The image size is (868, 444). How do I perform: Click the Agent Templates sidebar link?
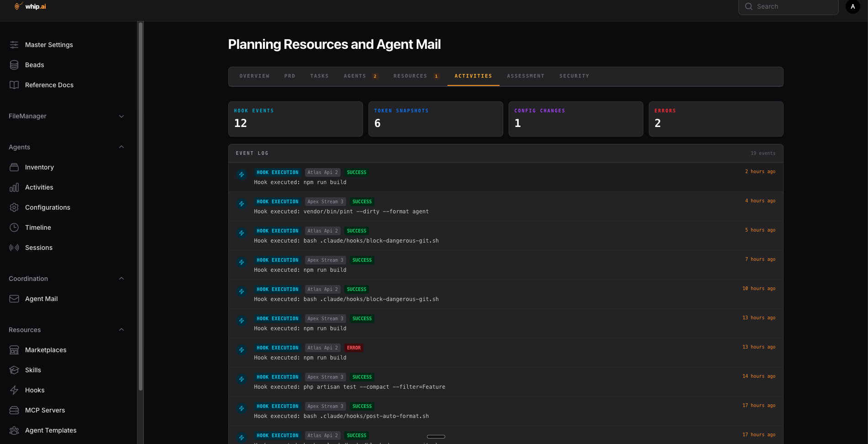click(51, 430)
